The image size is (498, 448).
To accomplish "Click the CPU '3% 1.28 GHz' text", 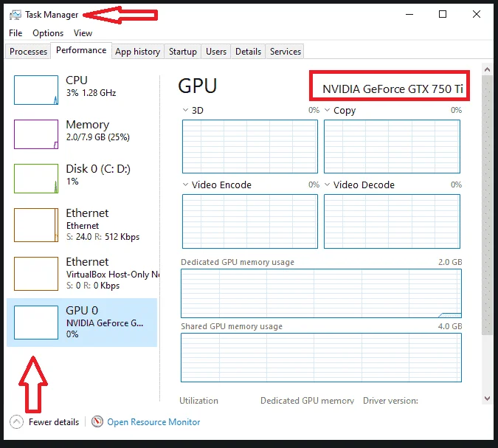I will 91,93.
